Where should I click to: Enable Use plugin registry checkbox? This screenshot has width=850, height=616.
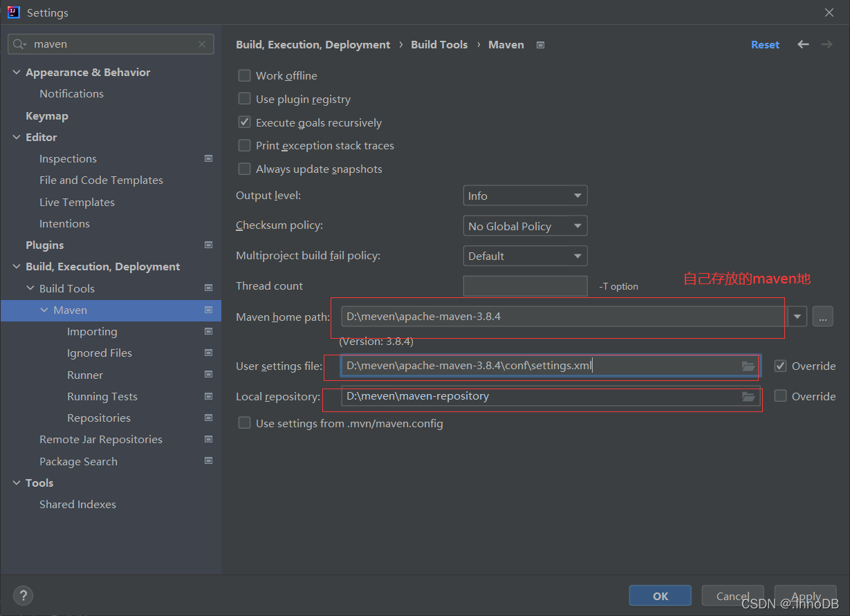click(244, 99)
